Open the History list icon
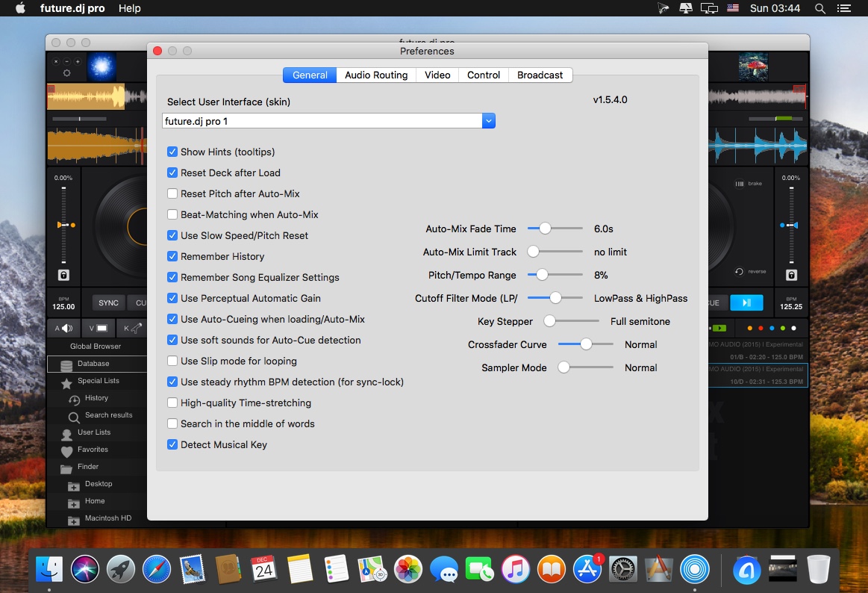The width and height of the screenshot is (868, 593). (x=74, y=400)
